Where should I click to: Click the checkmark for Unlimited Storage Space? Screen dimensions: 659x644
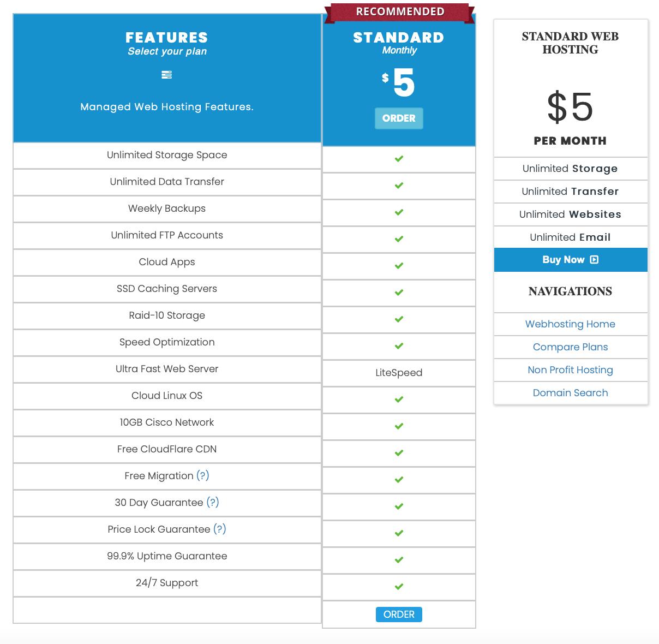pyautogui.click(x=399, y=159)
